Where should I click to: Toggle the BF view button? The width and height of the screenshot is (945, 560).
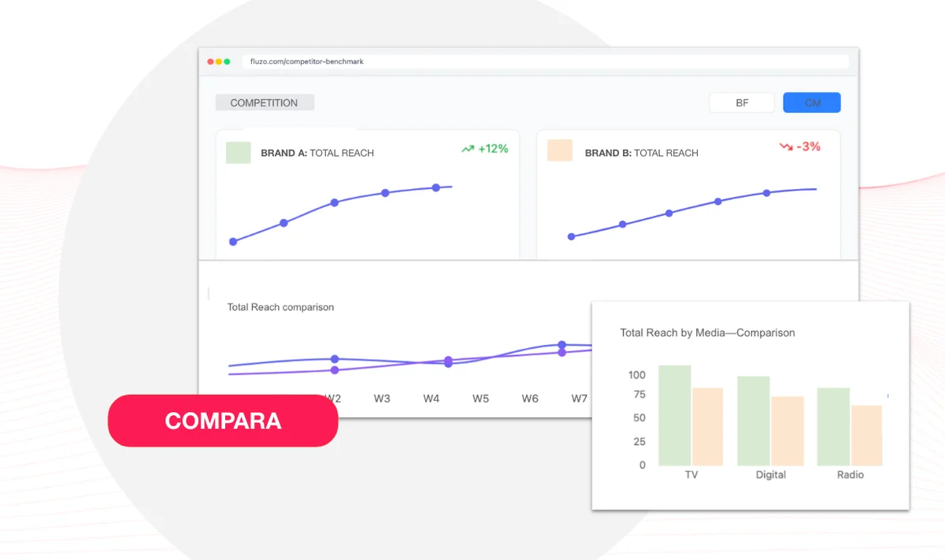[x=742, y=102]
